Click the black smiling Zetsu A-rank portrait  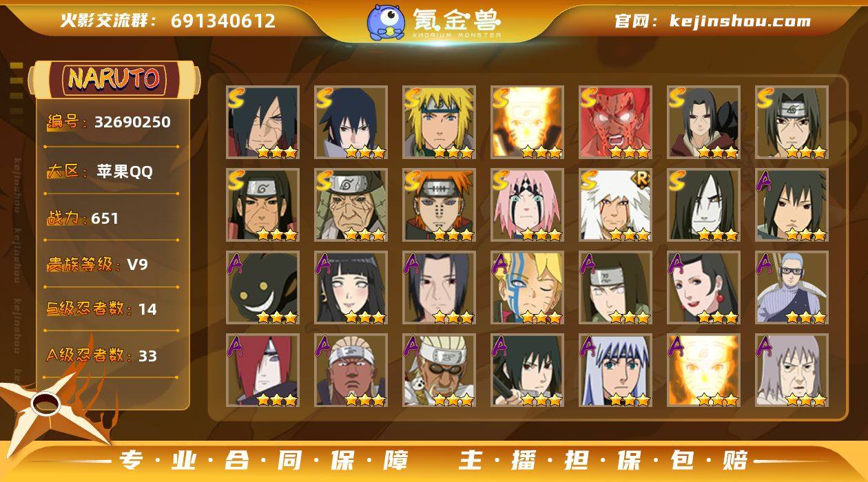(x=262, y=288)
